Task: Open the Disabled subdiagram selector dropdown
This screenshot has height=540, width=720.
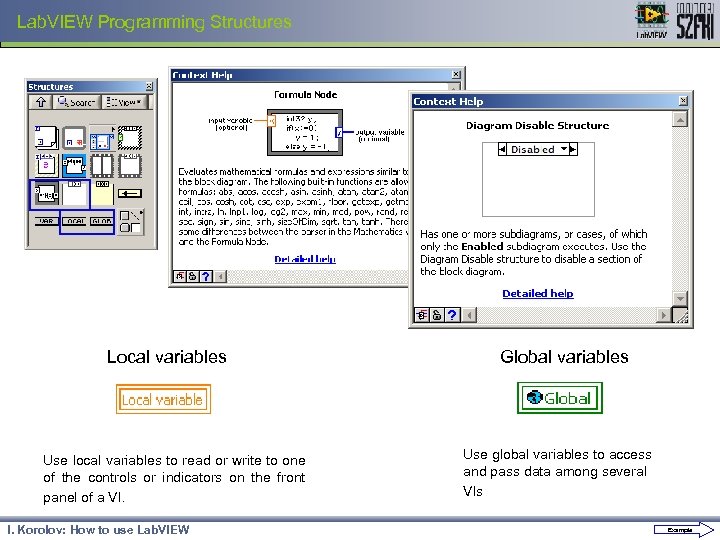Action: [x=564, y=149]
